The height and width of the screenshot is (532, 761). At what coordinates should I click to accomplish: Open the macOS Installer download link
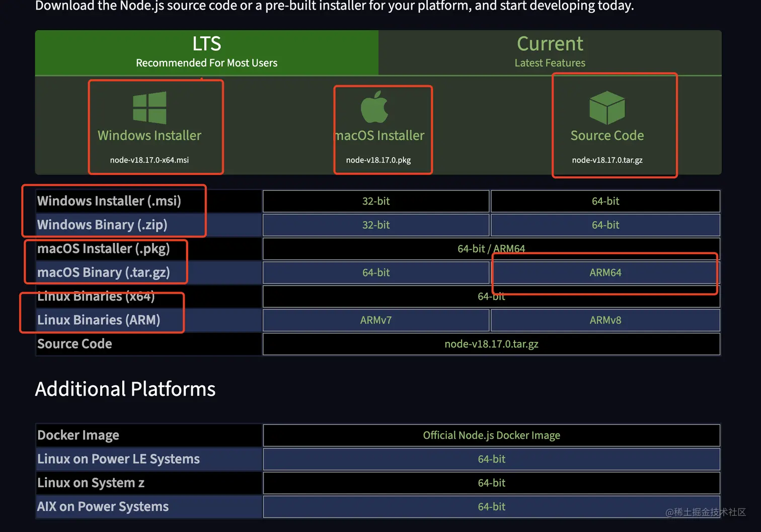(x=380, y=135)
